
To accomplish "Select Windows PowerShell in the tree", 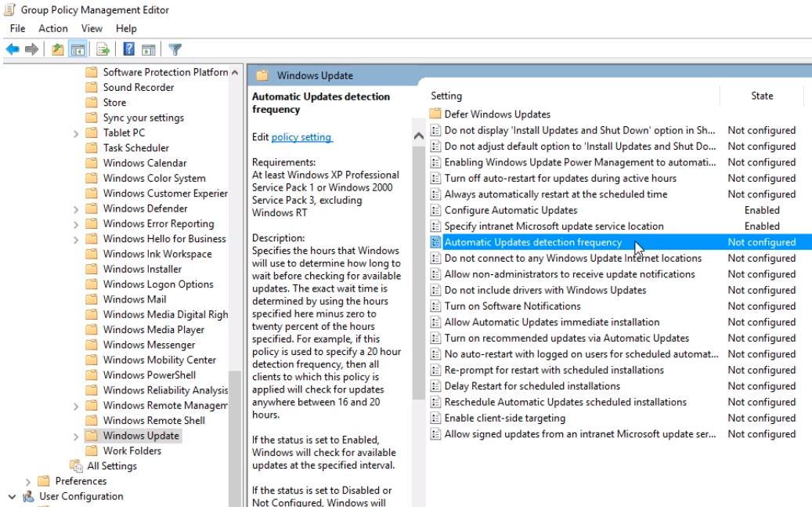I will (x=149, y=375).
